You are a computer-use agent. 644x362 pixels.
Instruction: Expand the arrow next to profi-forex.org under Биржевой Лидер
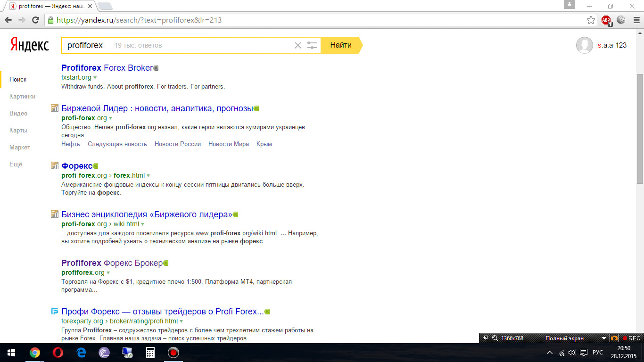pos(111,118)
